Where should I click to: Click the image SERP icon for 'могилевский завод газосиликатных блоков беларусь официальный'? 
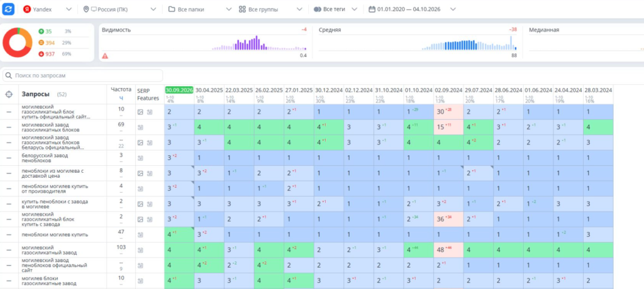coord(140,143)
